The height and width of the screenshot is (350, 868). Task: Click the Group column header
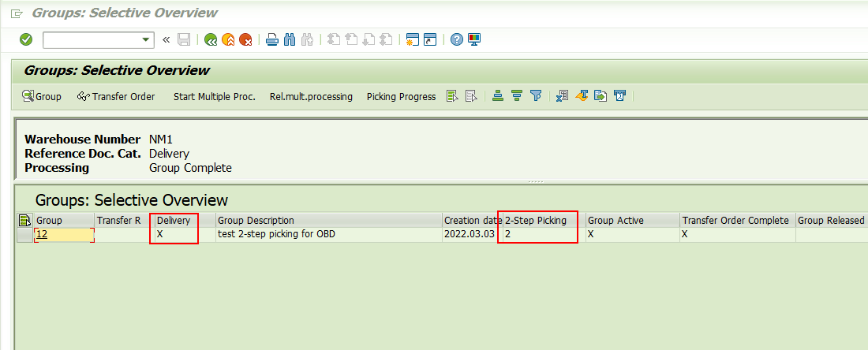64,221
